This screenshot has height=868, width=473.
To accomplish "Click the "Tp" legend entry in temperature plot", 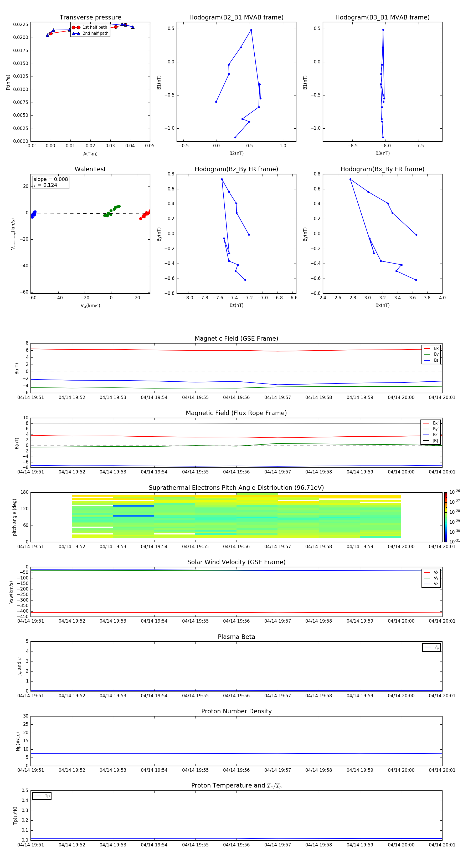I will (42, 796).
